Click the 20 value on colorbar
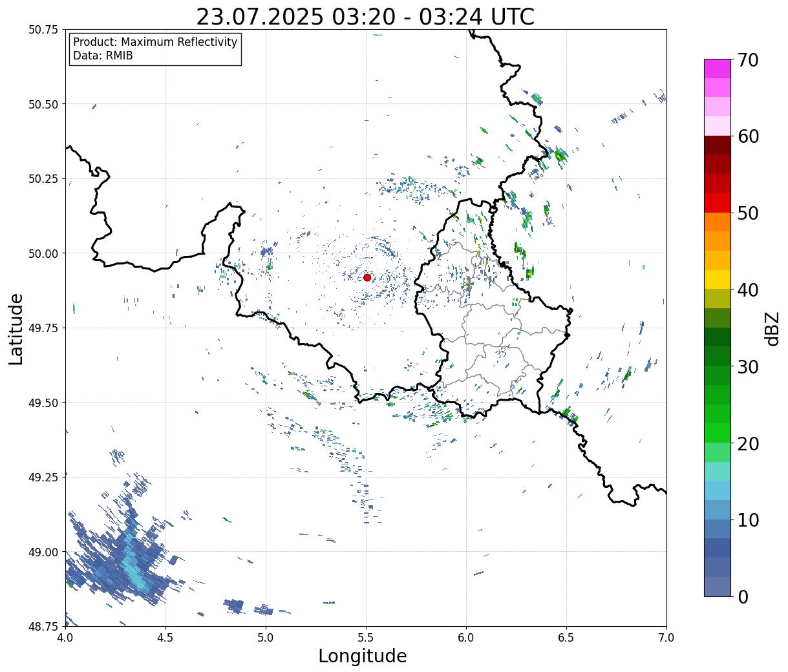 click(x=748, y=444)
